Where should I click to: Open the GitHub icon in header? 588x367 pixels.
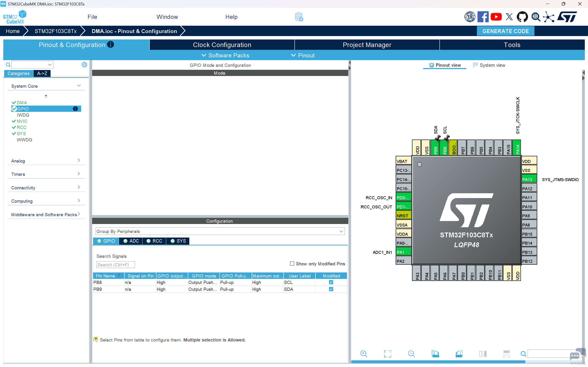(x=522, y=17)
